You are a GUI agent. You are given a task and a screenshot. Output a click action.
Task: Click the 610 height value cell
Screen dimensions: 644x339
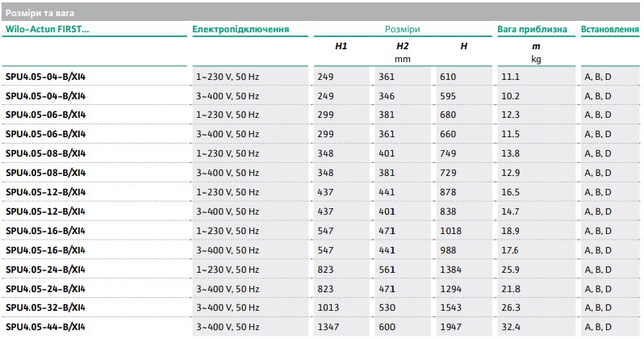(448, 77)
